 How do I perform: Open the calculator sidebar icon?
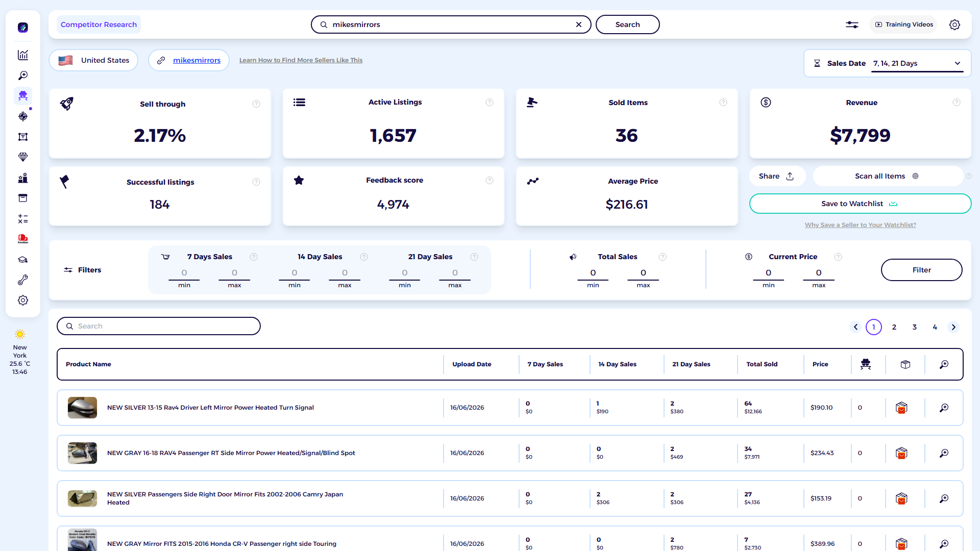coord(23,219)
